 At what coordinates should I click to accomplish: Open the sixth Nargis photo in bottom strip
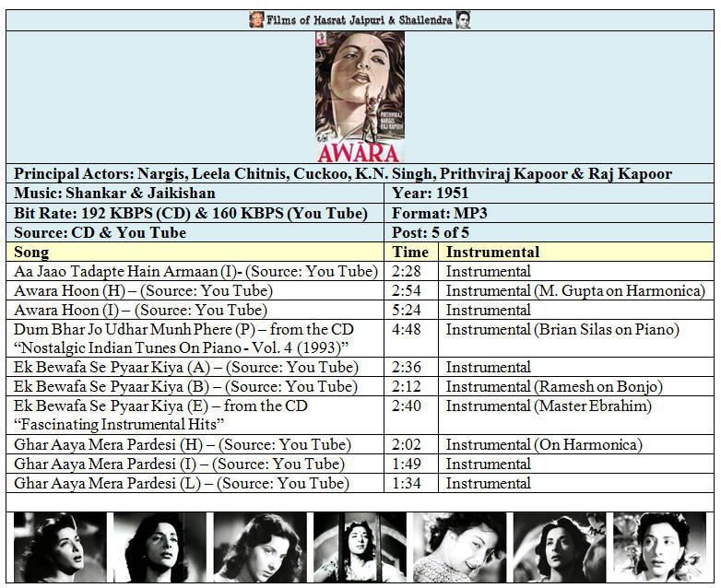pos(560,547)
